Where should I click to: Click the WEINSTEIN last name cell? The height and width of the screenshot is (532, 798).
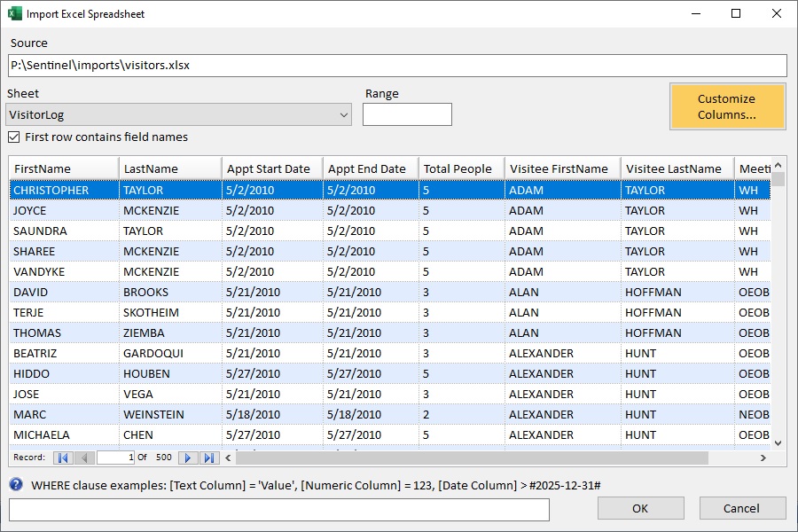(170, 414)
